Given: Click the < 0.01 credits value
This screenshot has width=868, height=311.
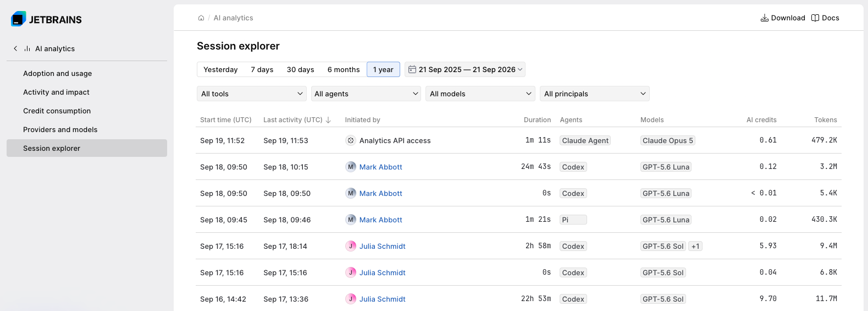Looking at the screenshot, I should coord(764,193).
